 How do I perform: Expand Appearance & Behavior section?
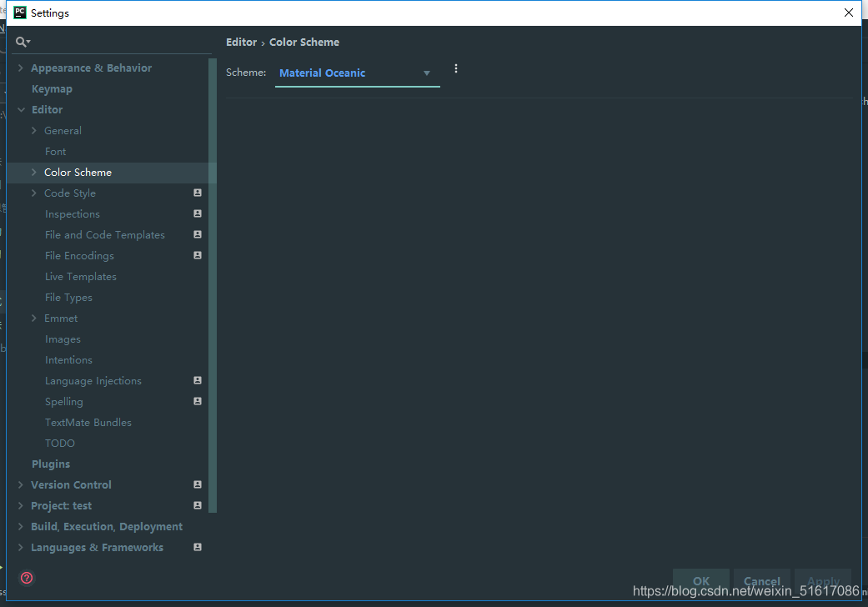[x=21, y=68]
